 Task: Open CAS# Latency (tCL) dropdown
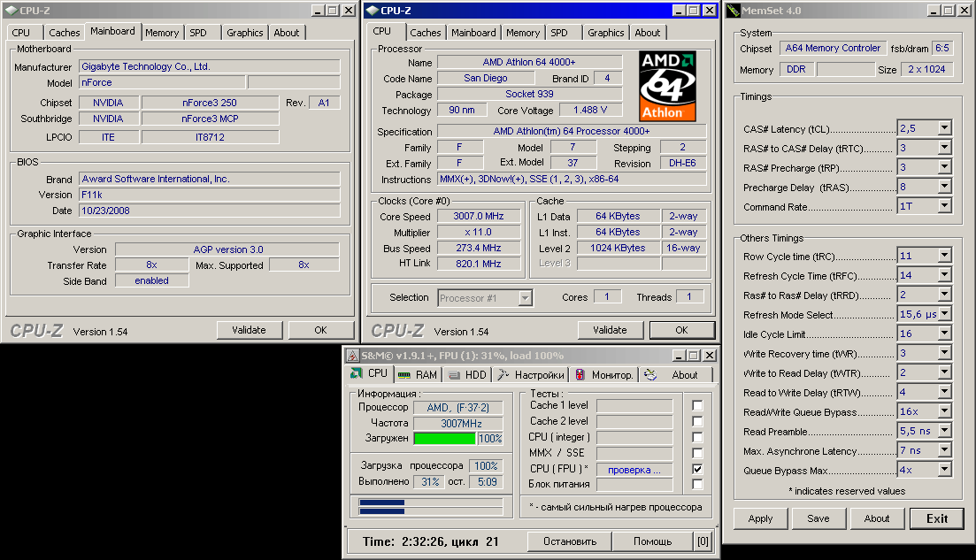(x=944, y=128)
